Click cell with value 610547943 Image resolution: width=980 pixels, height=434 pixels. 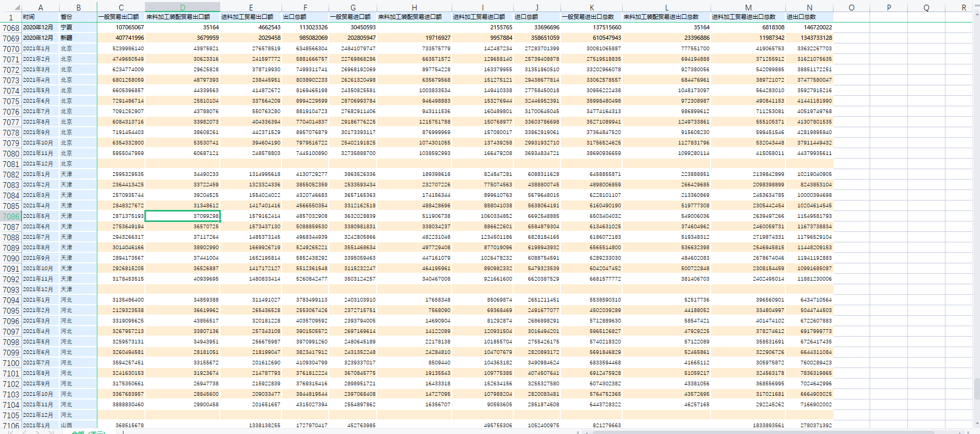point(591,38)
